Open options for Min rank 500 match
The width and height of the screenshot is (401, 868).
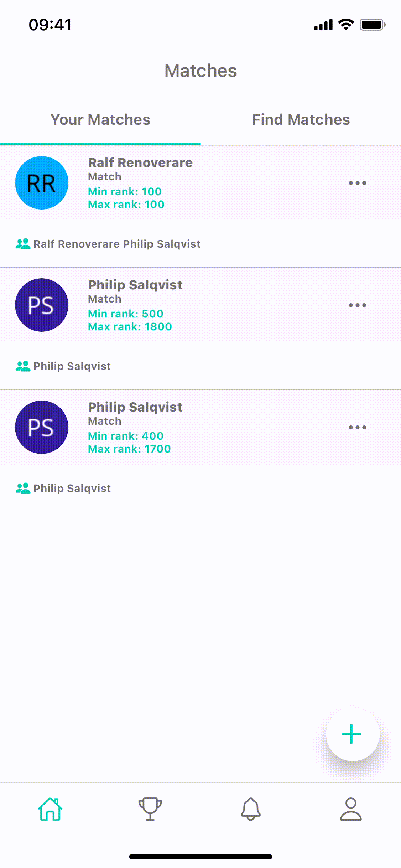358,305
